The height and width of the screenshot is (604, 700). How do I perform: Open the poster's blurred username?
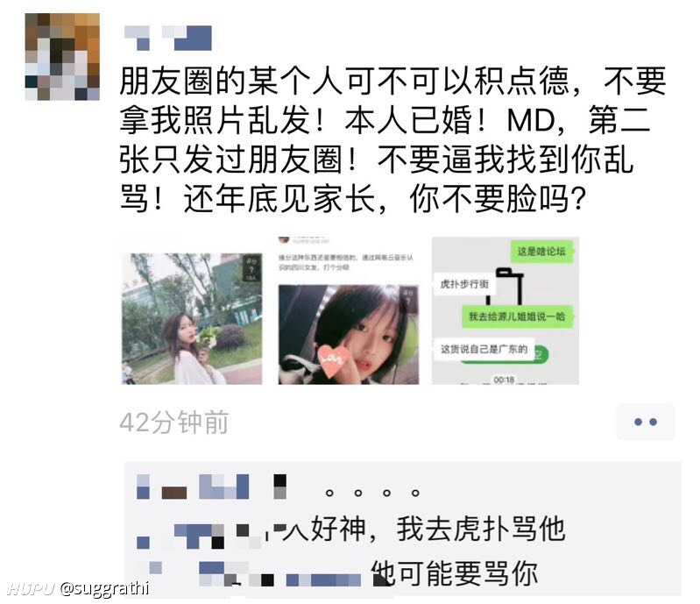[x=168, y=38]
